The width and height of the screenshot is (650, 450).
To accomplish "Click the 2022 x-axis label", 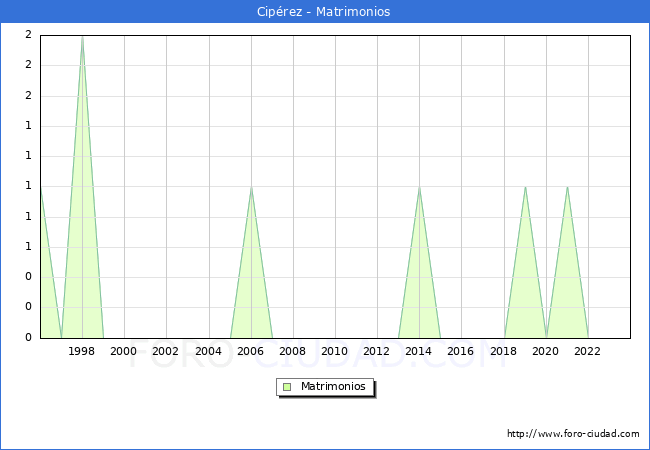I will [x=587, y=351].
